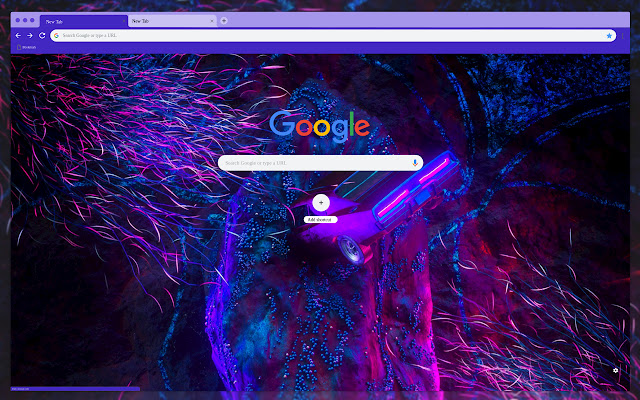Switch to the second New Tab

[172, 21]
